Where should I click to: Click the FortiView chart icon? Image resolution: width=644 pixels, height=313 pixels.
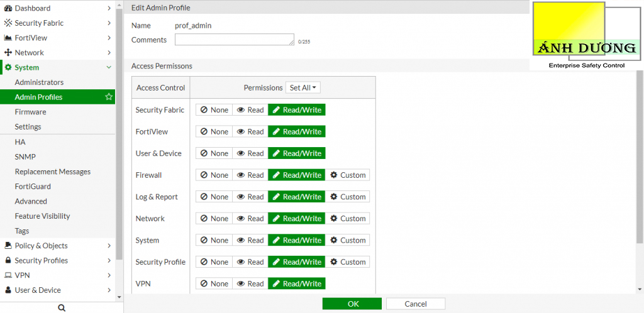[8, 38]
